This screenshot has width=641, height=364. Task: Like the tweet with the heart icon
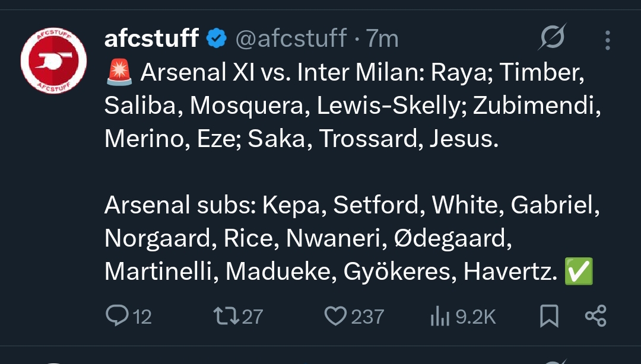335,316
